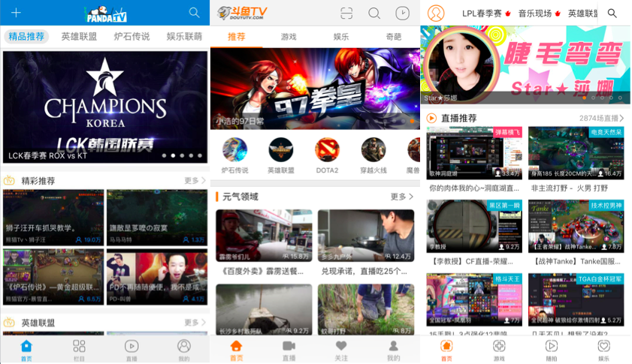This screenshot has width=632, height=364.
Task: Select second carousel dot on LCK banner
Action: point(173,155)
